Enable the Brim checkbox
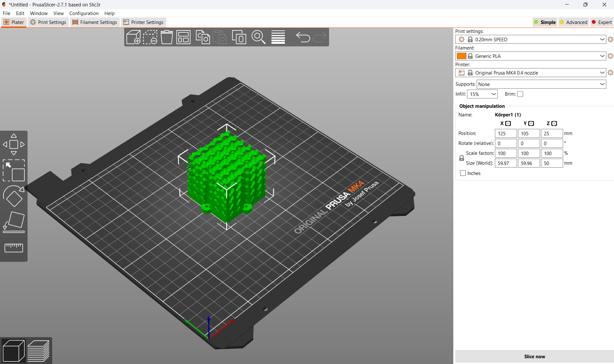The height and width of the screenshot is (364, 614). tap(520, 94)
